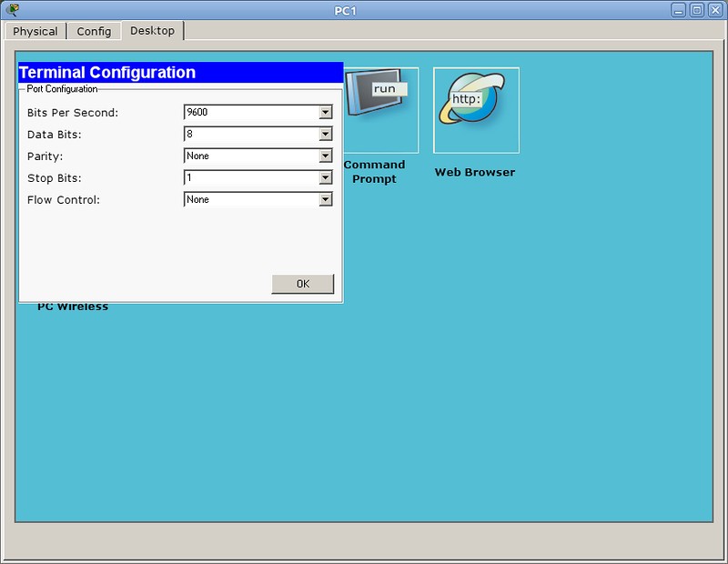Close the PC1 window

tap(715, 10)
